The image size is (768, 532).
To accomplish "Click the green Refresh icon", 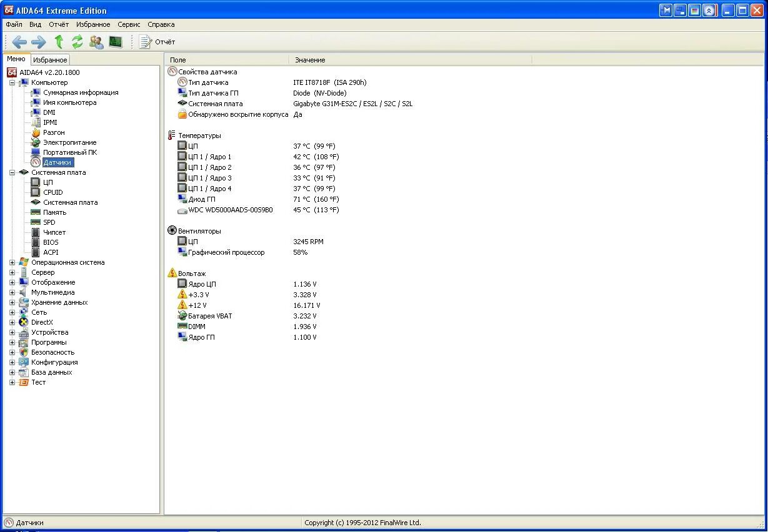I will point(77,42).
